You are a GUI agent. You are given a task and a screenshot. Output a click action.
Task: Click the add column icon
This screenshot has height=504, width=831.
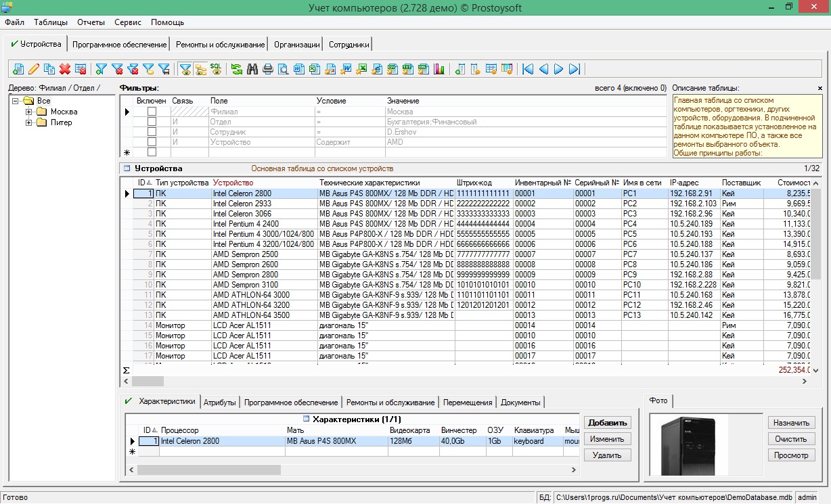(460, 68)
